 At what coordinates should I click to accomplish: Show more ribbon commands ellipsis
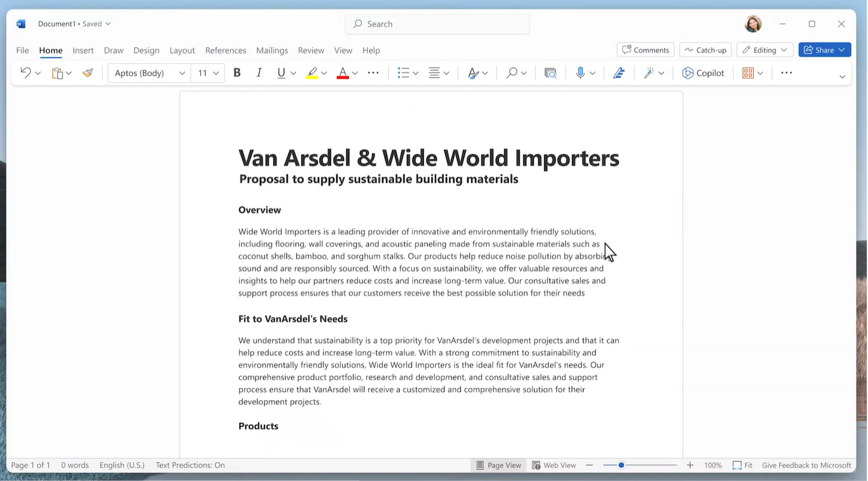(x=786, y=73)
